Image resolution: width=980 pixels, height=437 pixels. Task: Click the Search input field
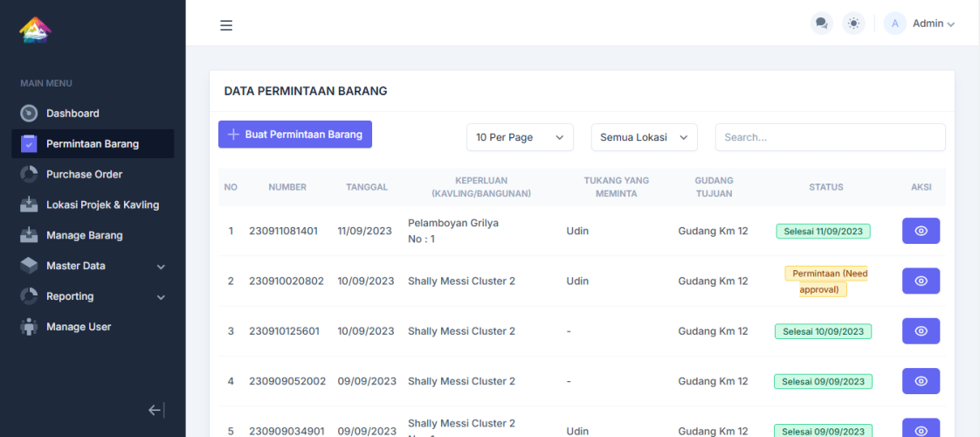click(x=830, y=137)
